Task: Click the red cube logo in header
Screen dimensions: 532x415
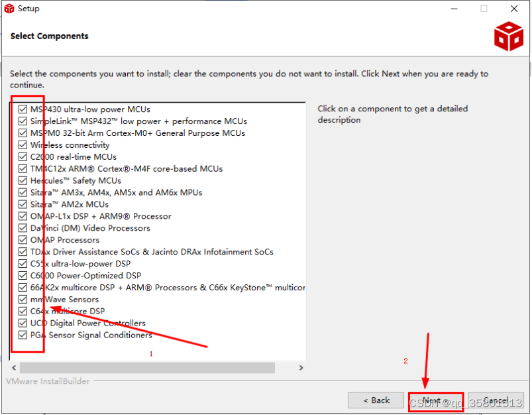Action: [509, 36]
